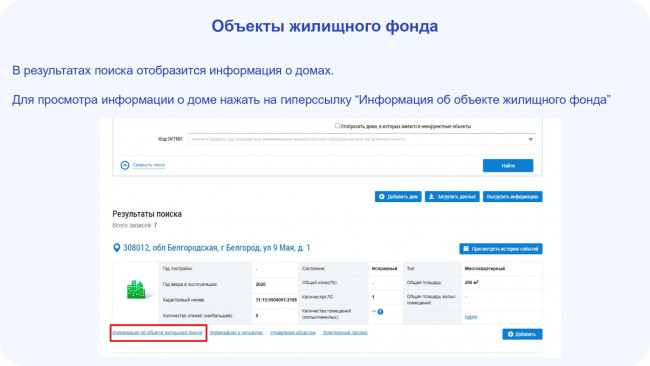Open the address link 308012, обл Белгородская

pyautogui.click(x=216, y=248)
